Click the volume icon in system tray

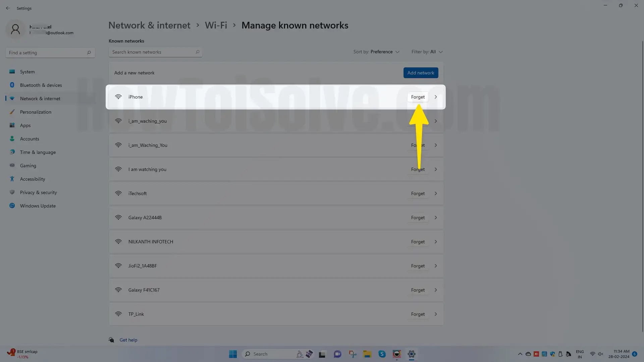pyautogui.click(x=601, y=354)
